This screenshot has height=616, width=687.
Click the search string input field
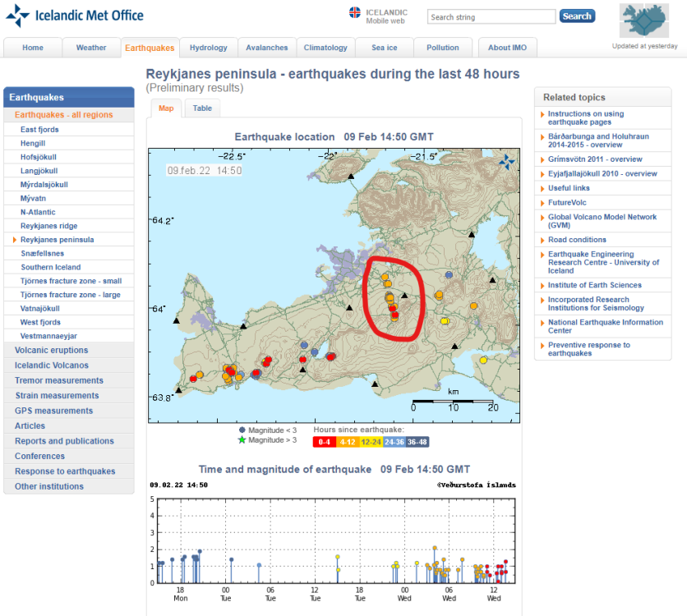491,16
